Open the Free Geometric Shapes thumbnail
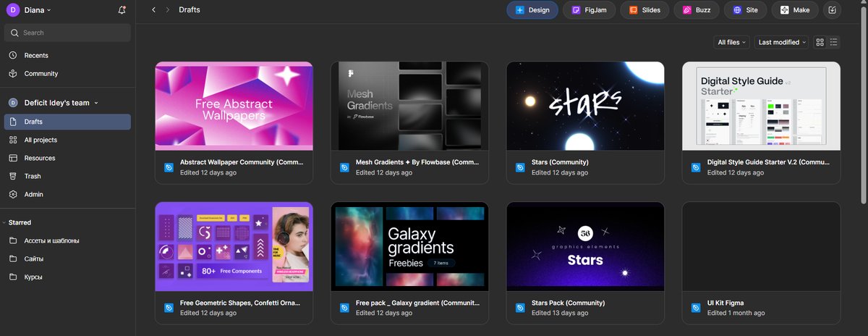This screenshot has height=336, width=868. (x=234, y=247)
